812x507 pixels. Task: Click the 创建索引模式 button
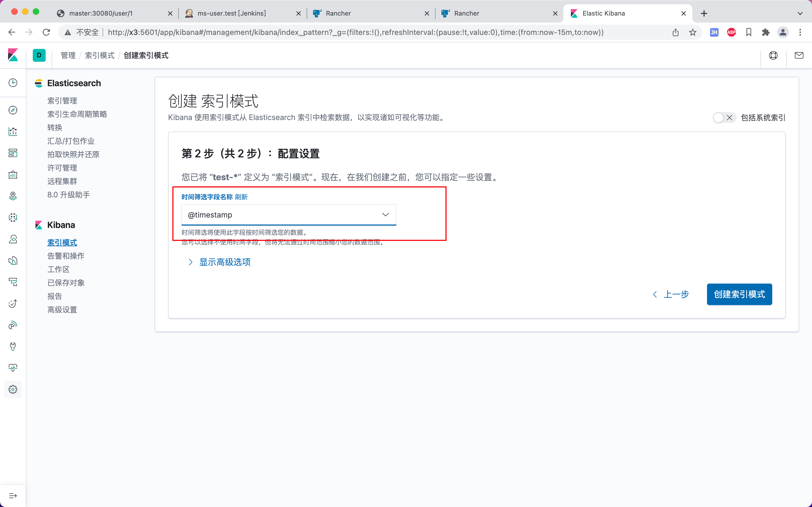coord(739,294)
